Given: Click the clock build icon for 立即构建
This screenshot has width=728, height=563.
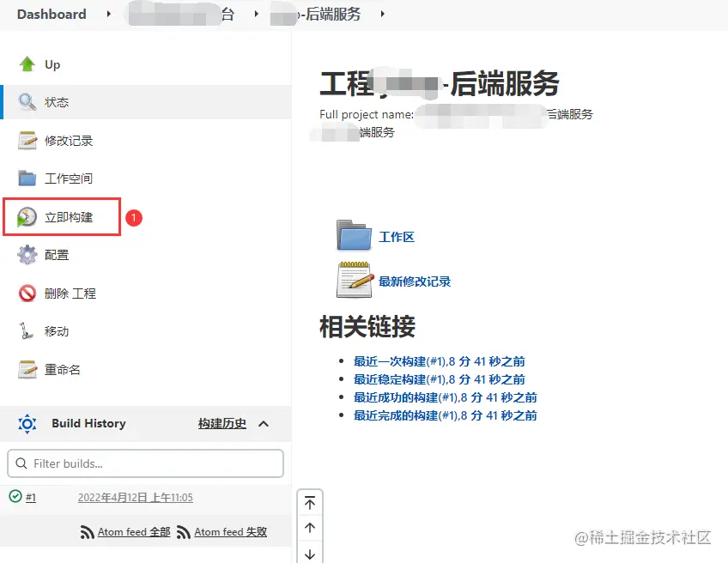Looking at the screenshot, I should [27, 217].
